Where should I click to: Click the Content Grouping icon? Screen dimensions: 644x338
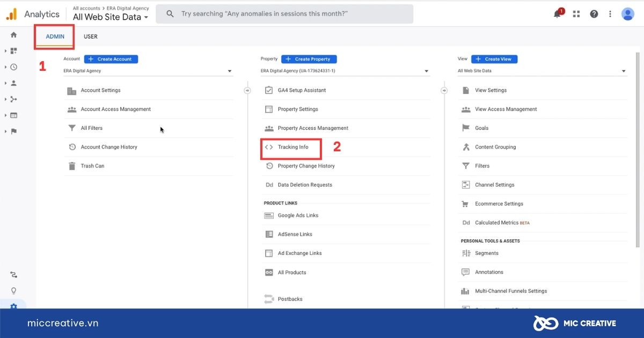point(466,147)
